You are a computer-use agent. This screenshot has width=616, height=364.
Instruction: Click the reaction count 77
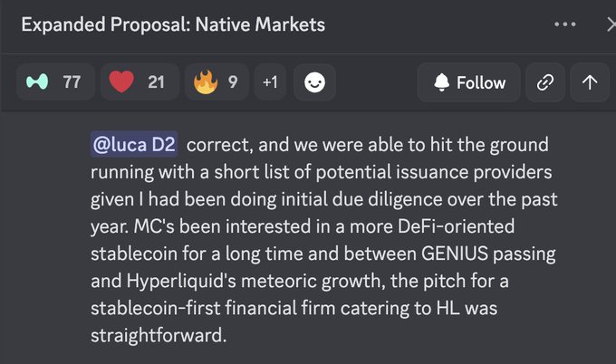coord(72,82)
